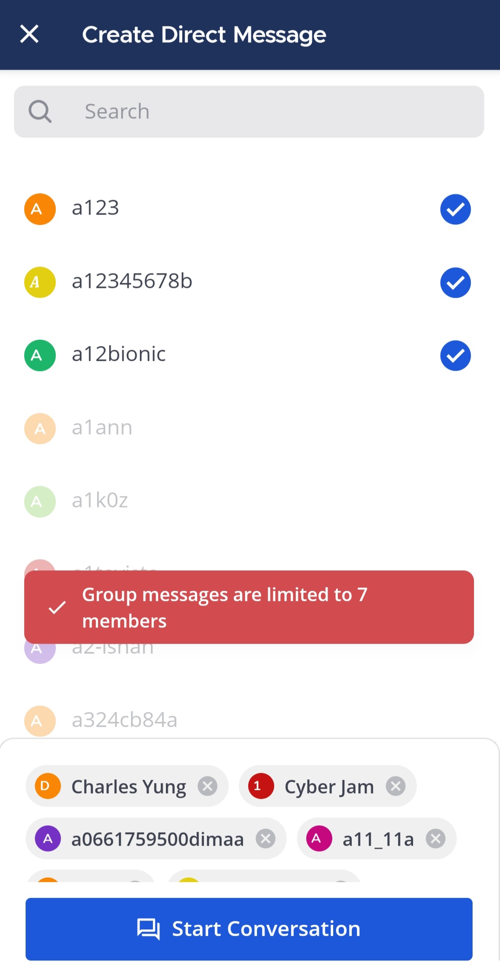
Task: Click the orange avatar icon for a123
Action: pos(39,209)
